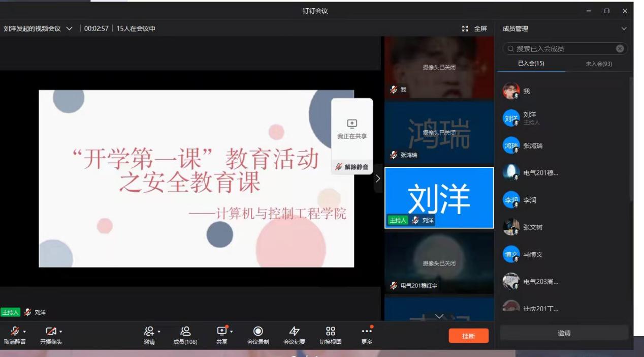Enter 全屏 fullscreen mode
The width and height of the screenshot is (644, 357).
(x=475, y=28)
